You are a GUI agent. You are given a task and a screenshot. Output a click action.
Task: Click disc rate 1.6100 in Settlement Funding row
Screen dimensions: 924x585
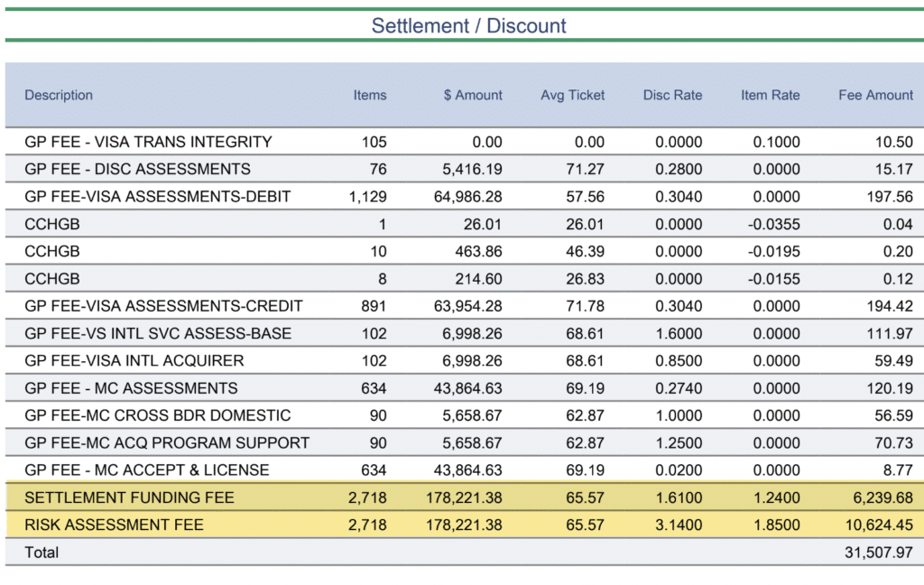[x=679, y=497]
